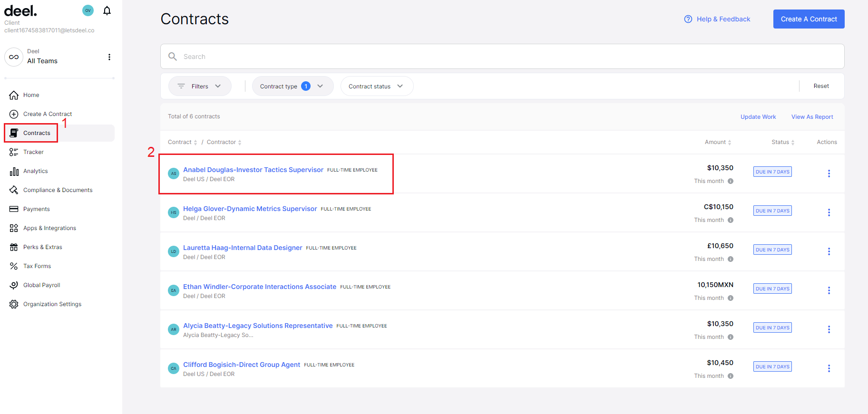Click the Tax Forms percent icon
This screenshot has width=868, height=414.
(x=14, y=266)
